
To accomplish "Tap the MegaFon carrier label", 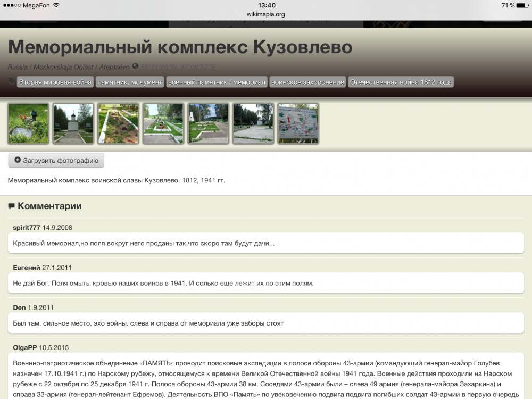I will [x=36, y=5].
